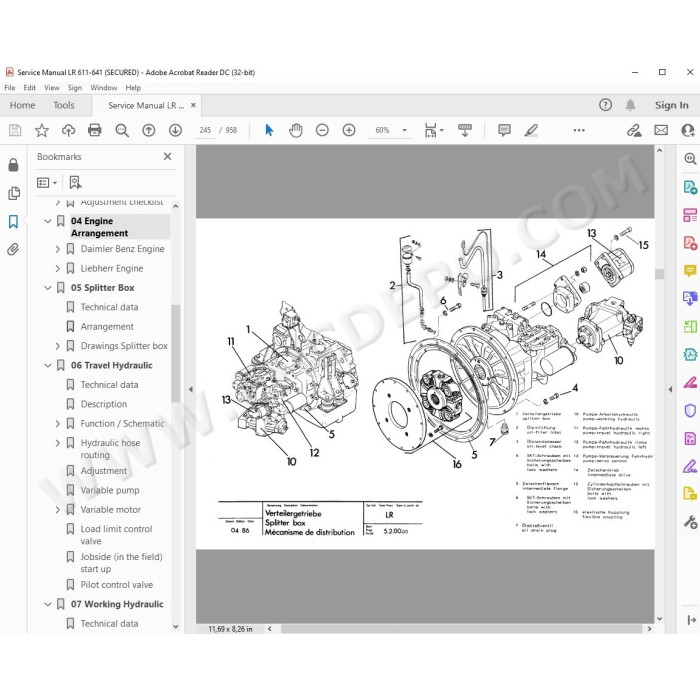Screen dimensions: 700x700
Task: Expand the Liebherr Engine bookmark
Action: [x=57, y=268]
